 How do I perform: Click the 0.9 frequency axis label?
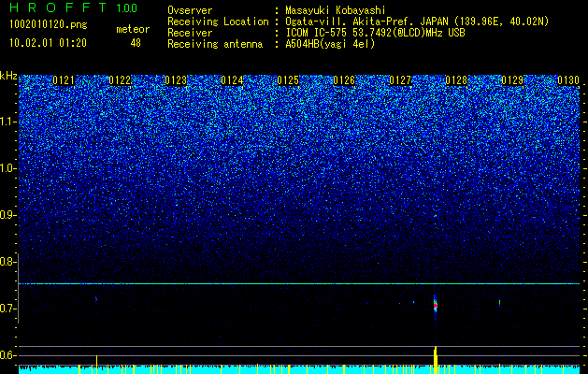(7, 215)
